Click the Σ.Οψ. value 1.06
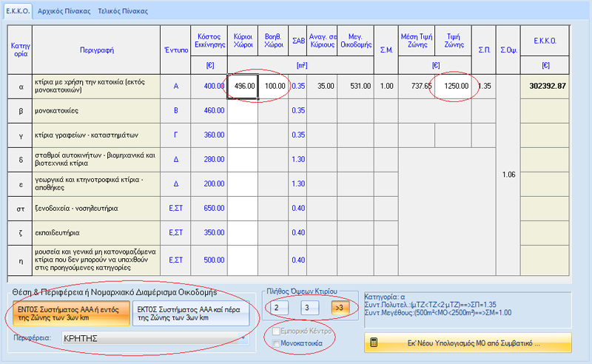Viewport: 592px width, 364px height. point(508,175)
